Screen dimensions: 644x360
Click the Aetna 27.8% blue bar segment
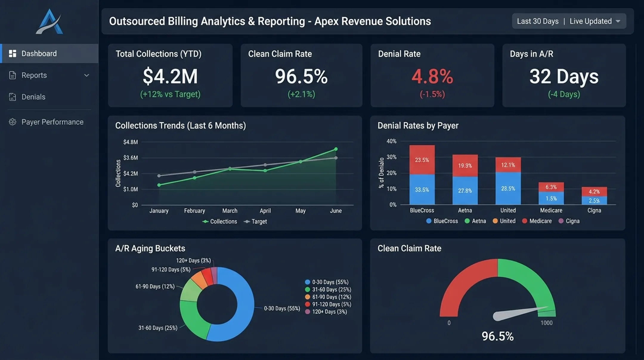[x=465, y=190]
